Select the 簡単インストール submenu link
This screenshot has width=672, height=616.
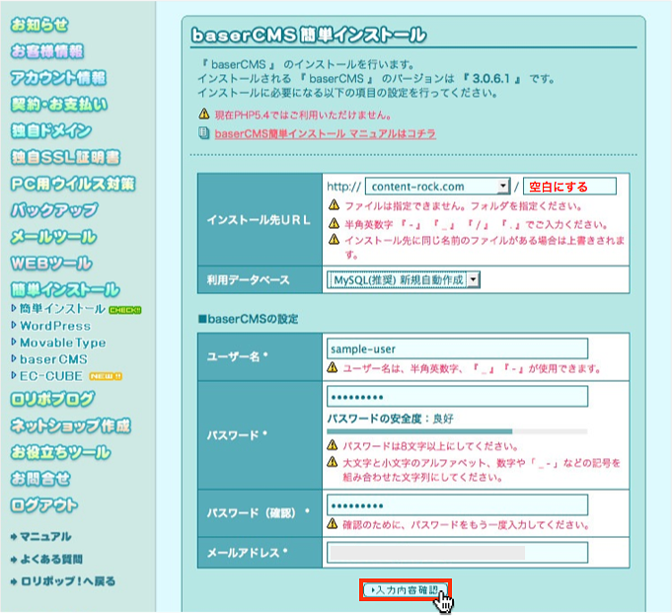coord(62,309)
